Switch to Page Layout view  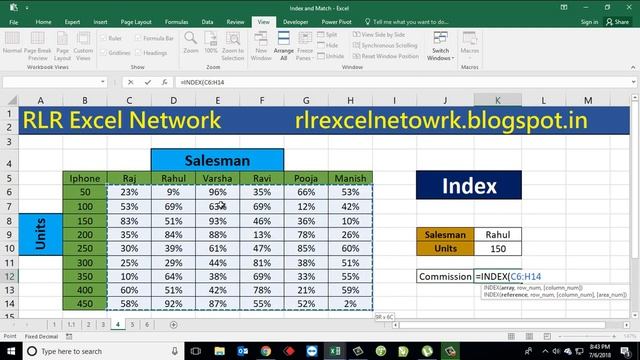62,45
